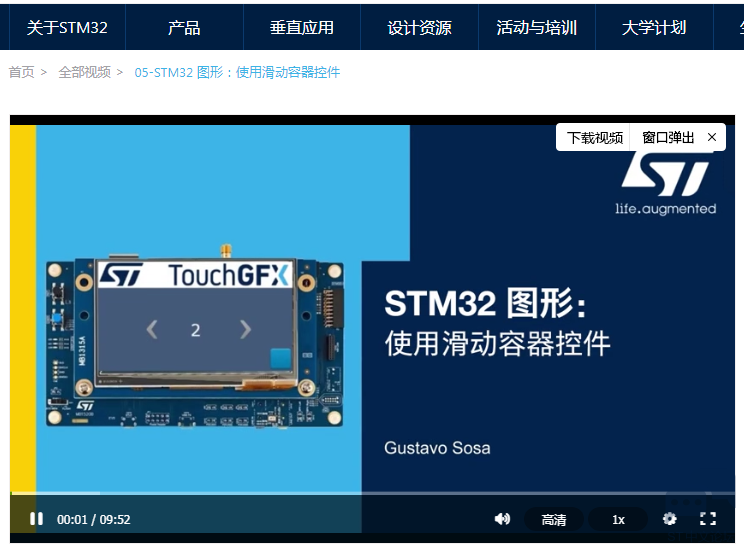Viewport: 744px width, 552px height.
Task: Go to 首页 breadcrumb link
Action: tap(21, 72)
